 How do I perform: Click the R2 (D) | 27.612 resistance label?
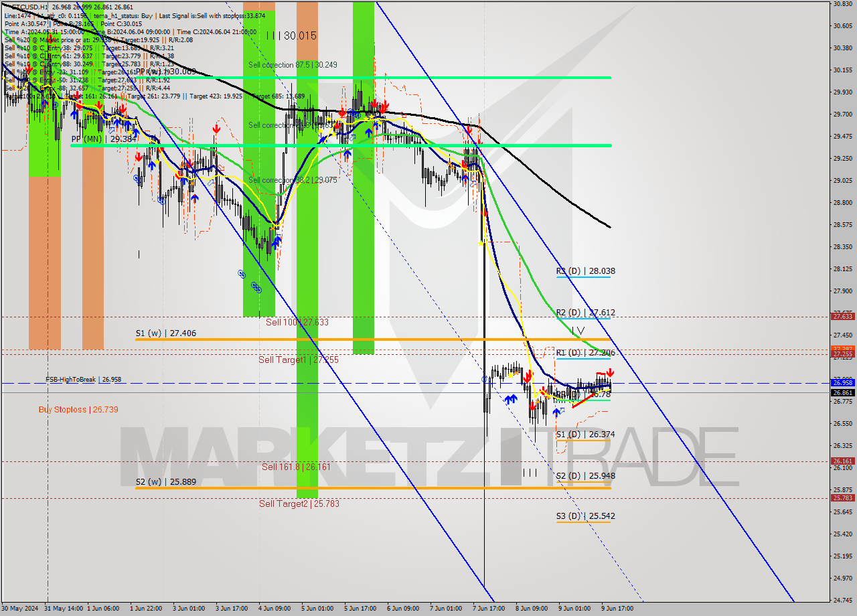[x=585, y=313]
